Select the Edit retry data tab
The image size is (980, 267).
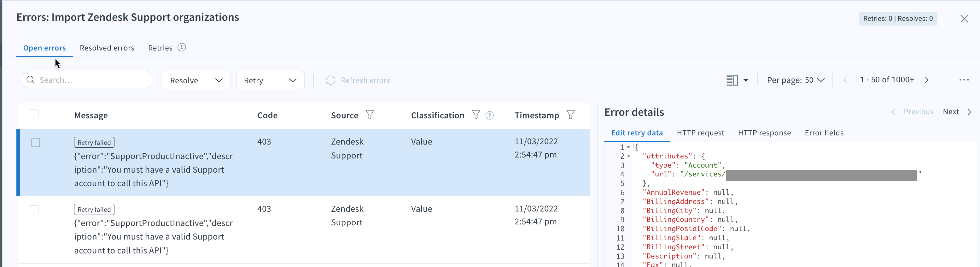(x=637, y=133)
